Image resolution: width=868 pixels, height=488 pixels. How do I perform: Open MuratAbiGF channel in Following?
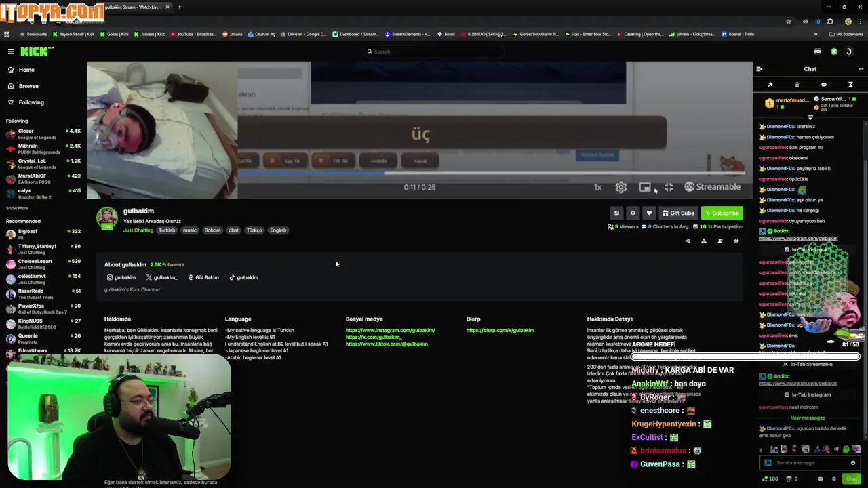(43, 179)
